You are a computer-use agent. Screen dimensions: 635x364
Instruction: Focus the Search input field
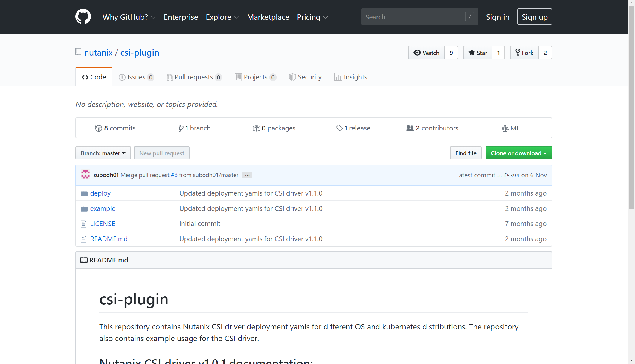420,17
